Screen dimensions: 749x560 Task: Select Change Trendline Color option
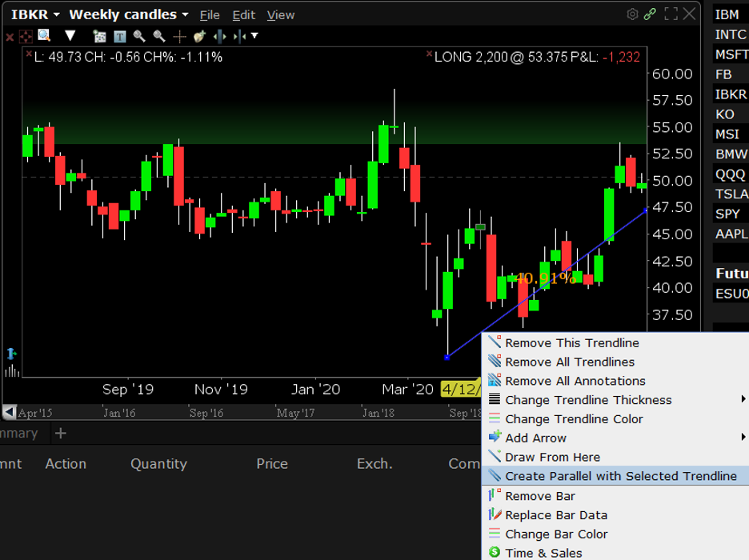tap(574, 419)
